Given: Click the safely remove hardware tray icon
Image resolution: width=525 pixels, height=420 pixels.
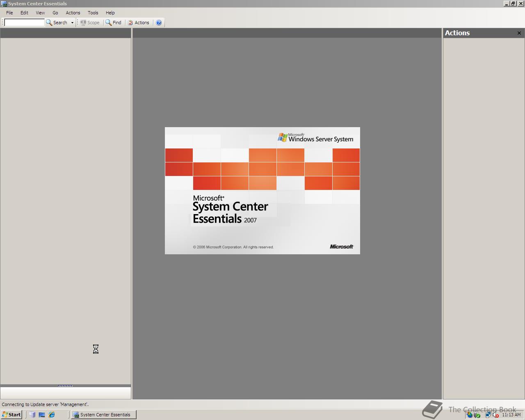Looking at the screenshot, I should [x=477, y=415].
